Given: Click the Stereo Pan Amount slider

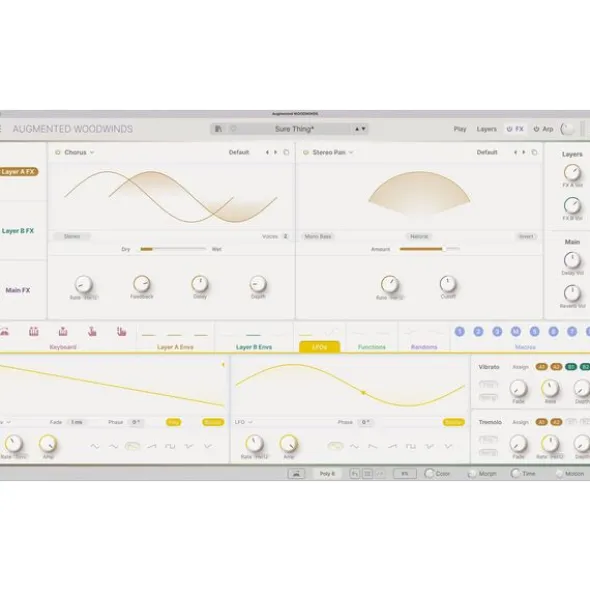Looking at the screenshot, I should click(429, 249).
